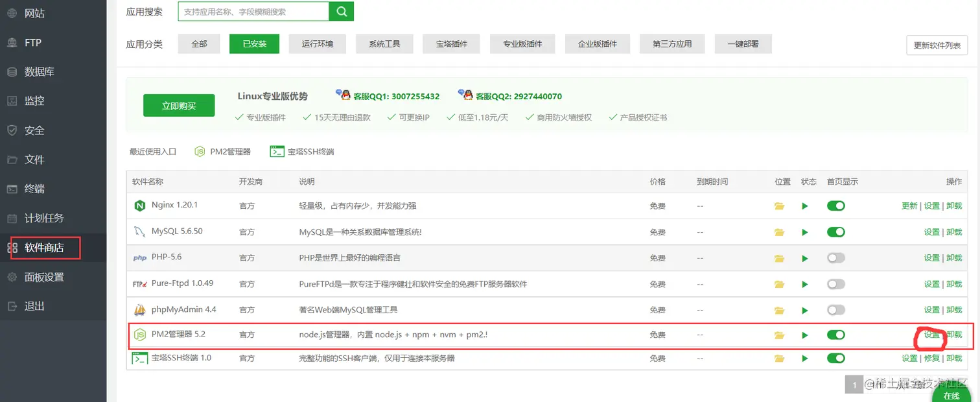Toggle homepage display for PM2管理器 5.2
Image resolution: width=980 pixels, height=402 pixels.
coord(836,335)
